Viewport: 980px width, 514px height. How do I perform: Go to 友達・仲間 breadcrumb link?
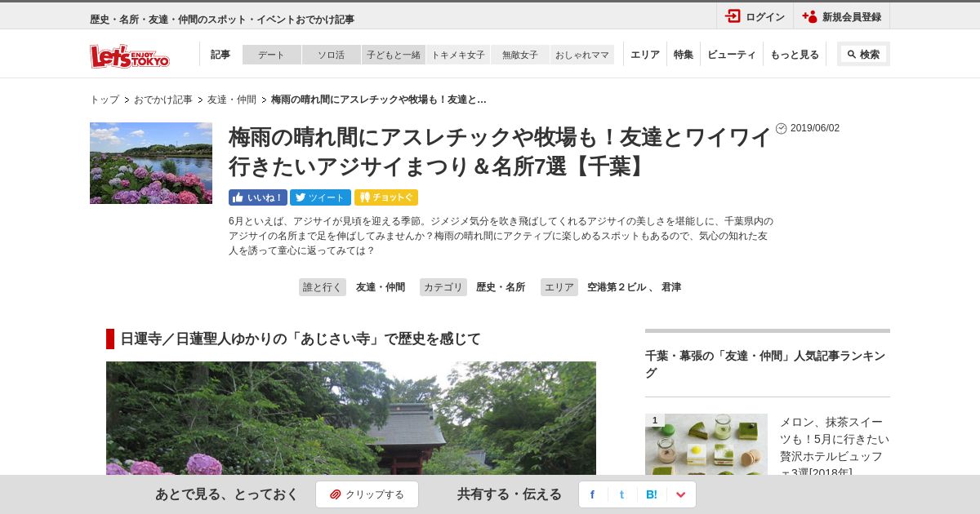[232, 100]
